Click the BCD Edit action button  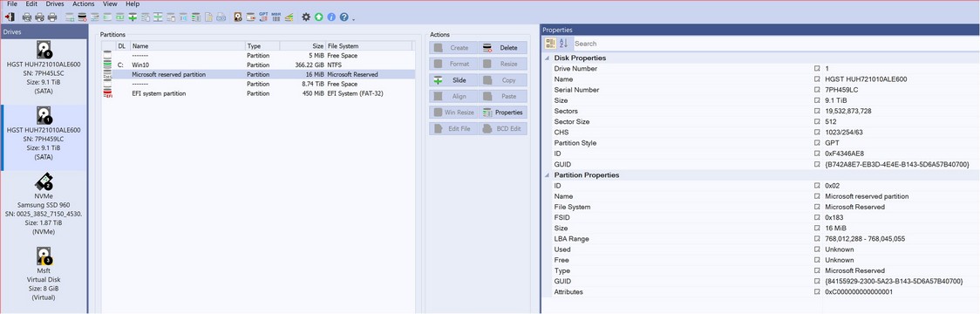tap(502, 129)
